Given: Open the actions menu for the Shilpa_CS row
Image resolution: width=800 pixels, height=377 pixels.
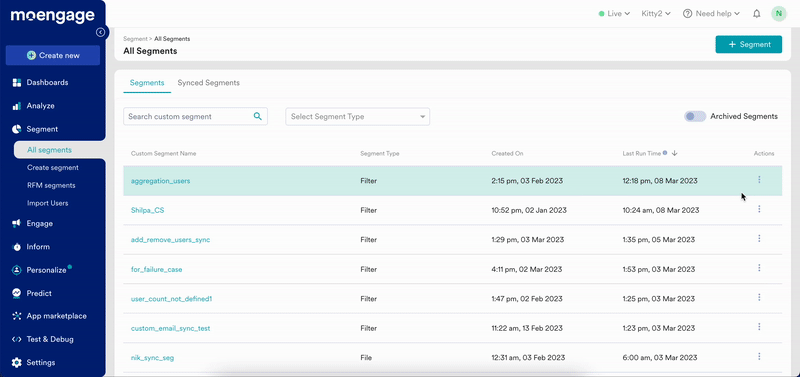Looking at the screenshot, I should [759, 209].
